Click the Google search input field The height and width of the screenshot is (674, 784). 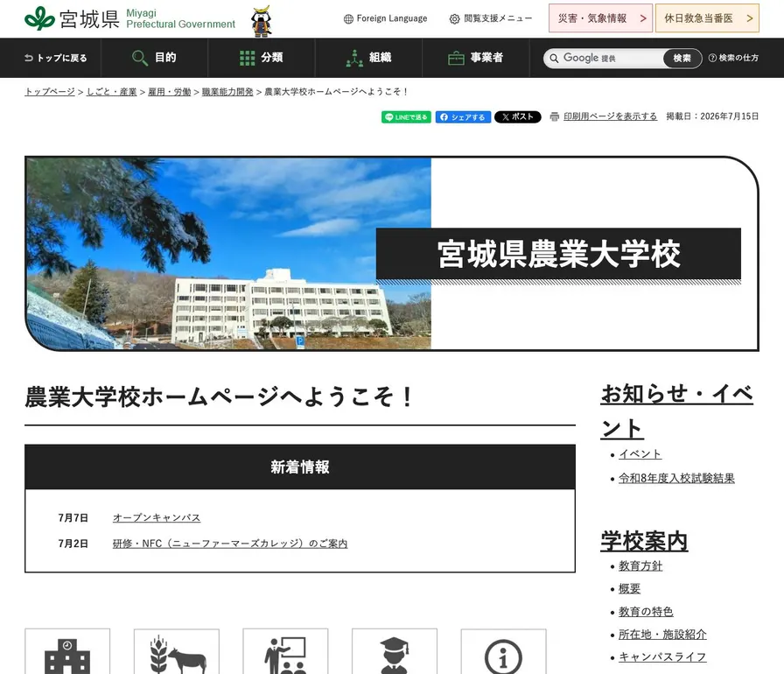pyautogui.click(x=605, y=59)
